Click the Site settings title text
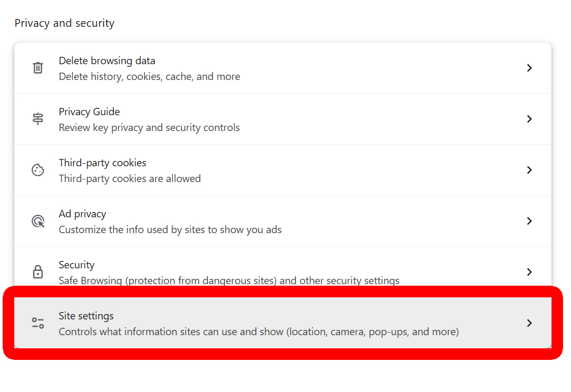 coord(86,316)
